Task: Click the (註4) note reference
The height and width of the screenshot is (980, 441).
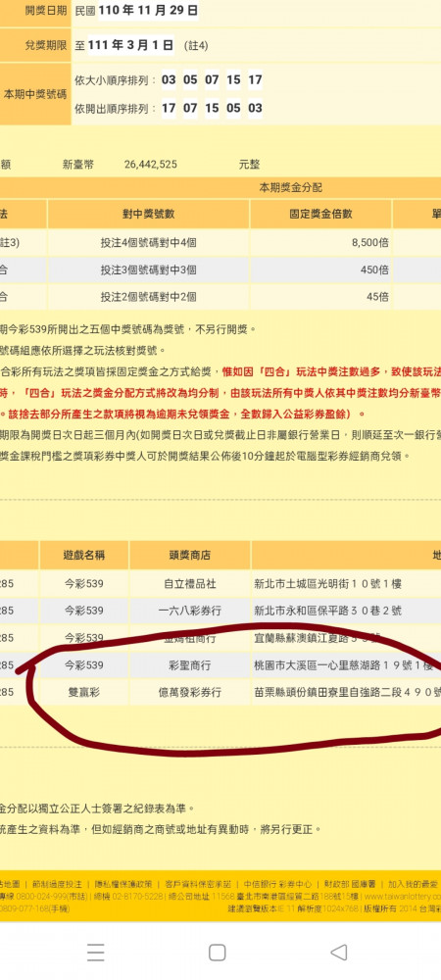Action: (196, 46)
